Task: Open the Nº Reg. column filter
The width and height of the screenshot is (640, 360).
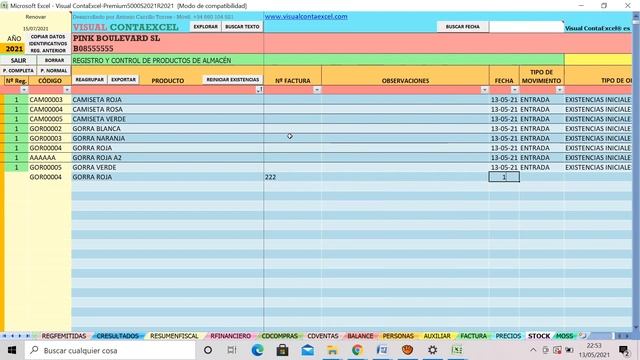Action: (24, 90)
